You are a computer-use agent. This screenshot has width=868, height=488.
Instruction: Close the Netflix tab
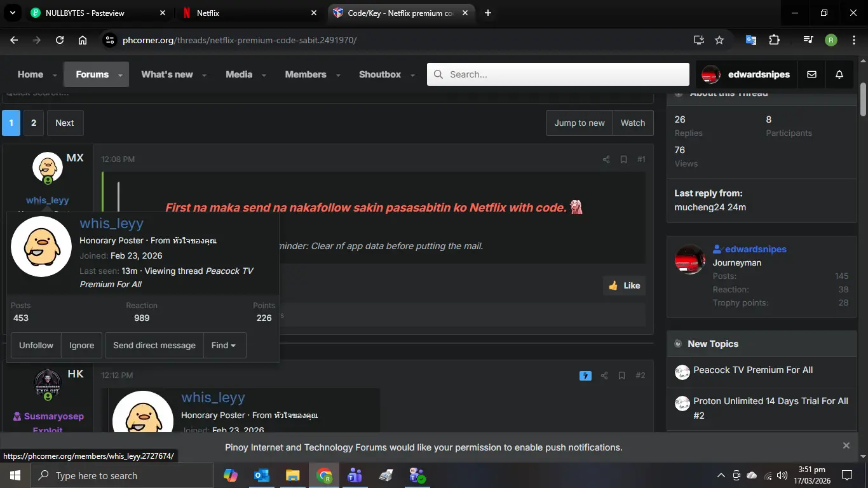pyautogui.click(x=314, y=13)
